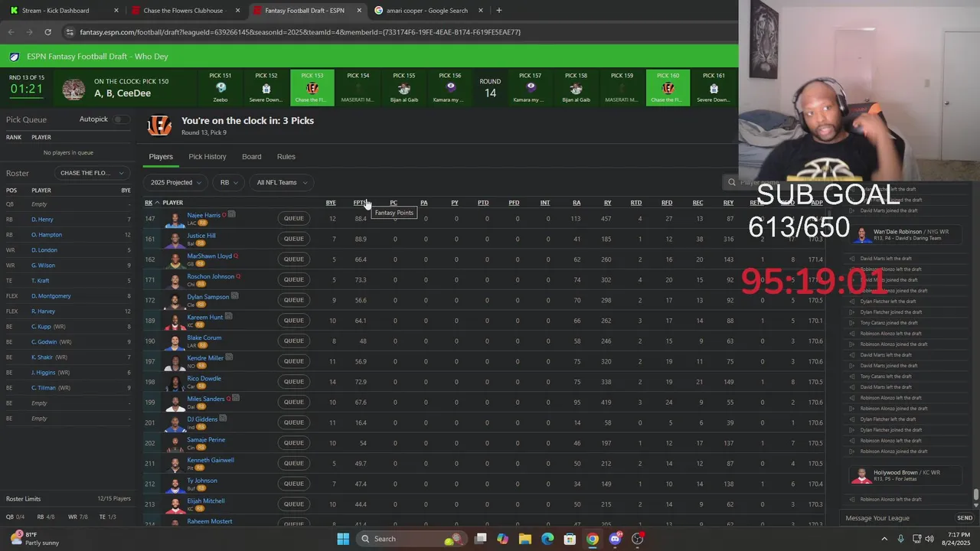Open the RB position filter dropdown
The width and height of the screenshot is (980, 551).
[229, 182]
